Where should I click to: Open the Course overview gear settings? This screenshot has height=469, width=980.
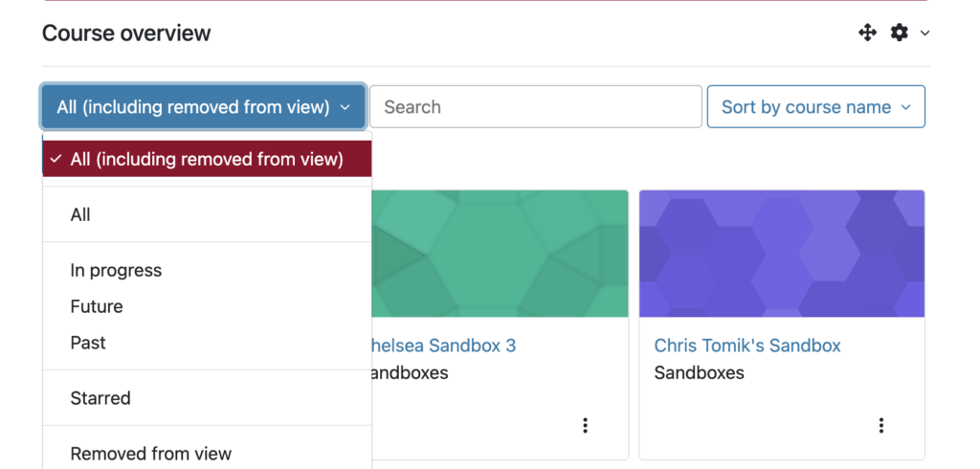pyautogui.click(x=899, y=33)
